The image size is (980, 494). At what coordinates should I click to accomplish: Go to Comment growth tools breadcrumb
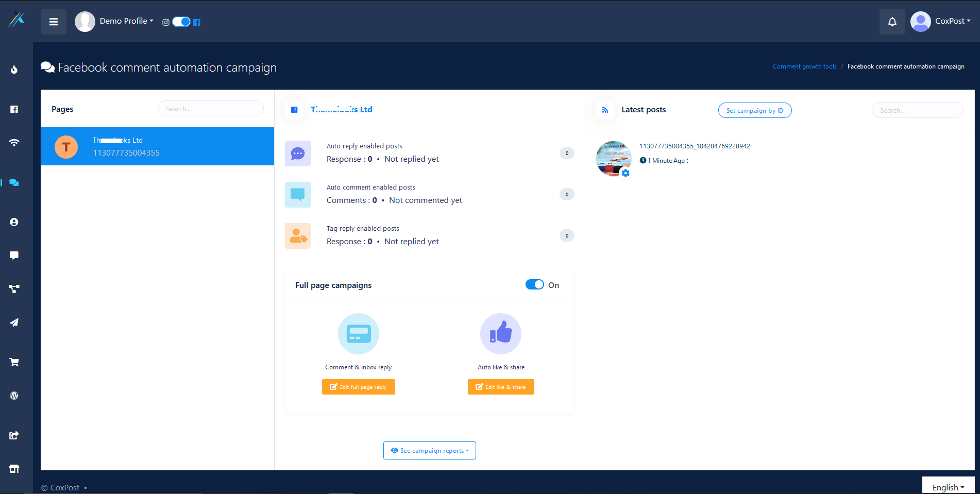[x=804, y=66]
